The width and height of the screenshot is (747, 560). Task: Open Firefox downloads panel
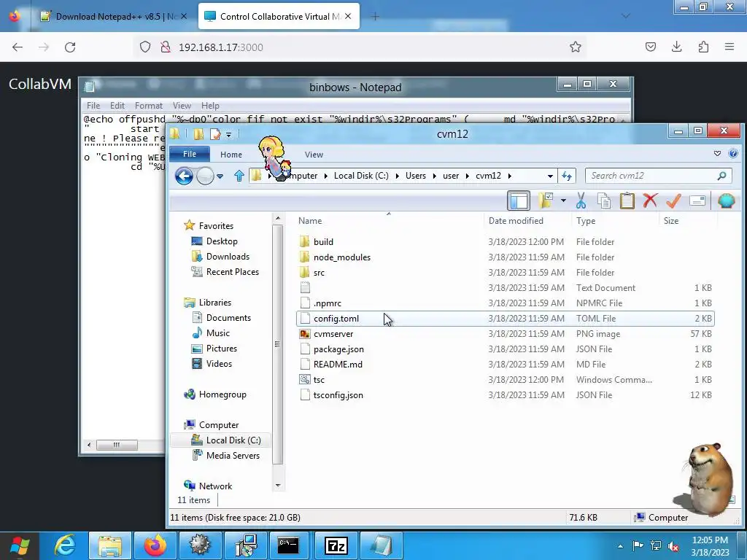[x=676, y=47]
